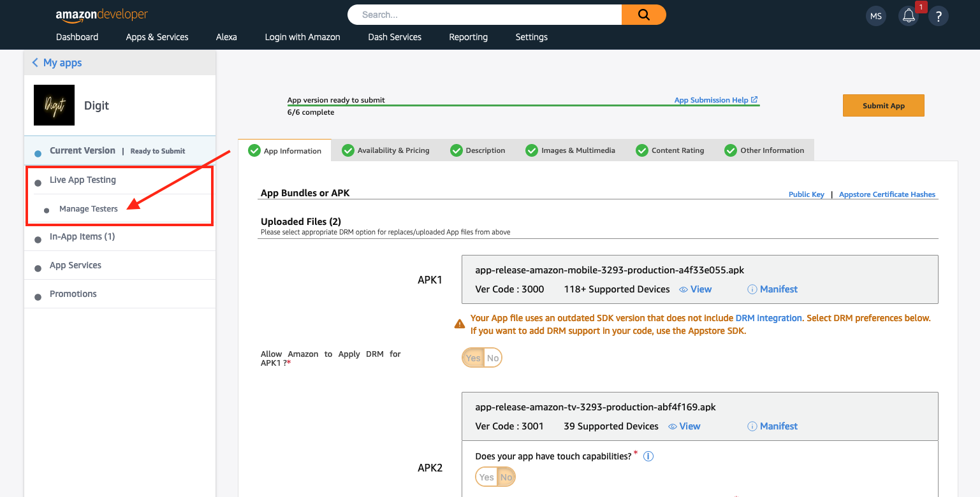Switch to Availability & Pricing tab
The image size is (980, 497).
click(386, 150)
